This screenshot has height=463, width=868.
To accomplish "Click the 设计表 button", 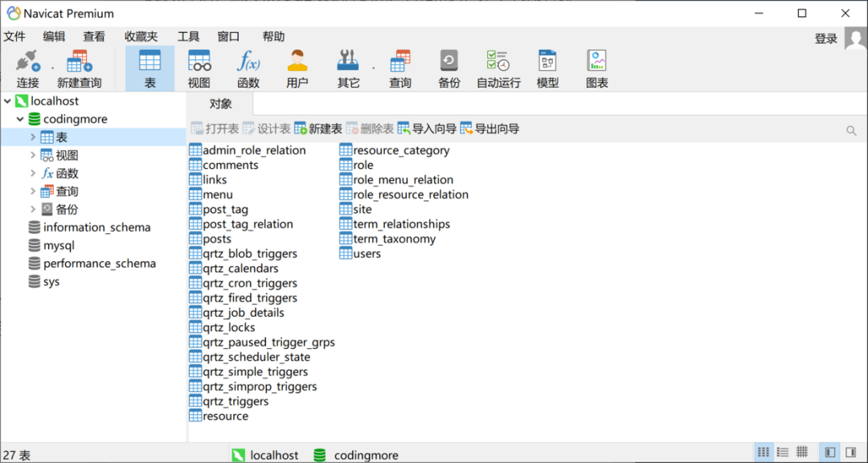I will pos(266,129).
